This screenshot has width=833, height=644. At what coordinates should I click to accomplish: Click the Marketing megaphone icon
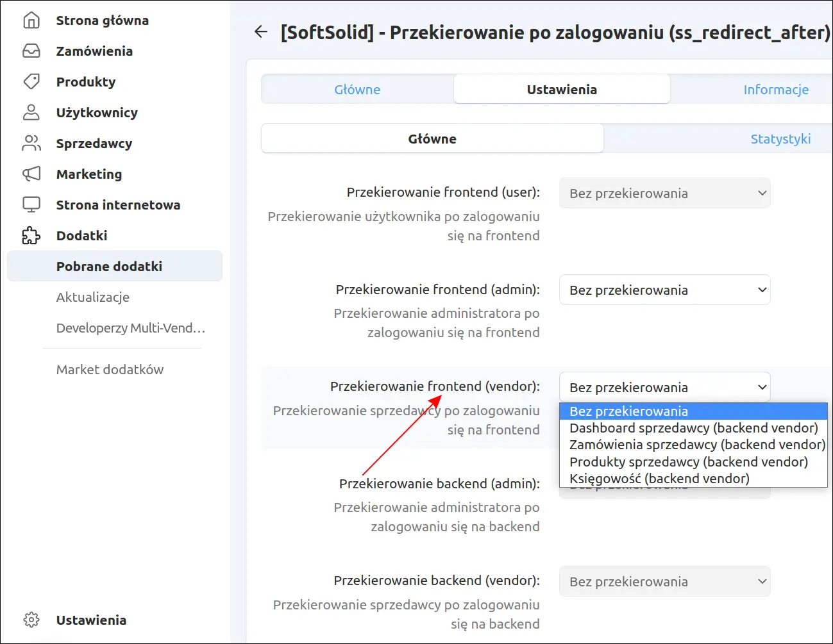tap(31, 174)
